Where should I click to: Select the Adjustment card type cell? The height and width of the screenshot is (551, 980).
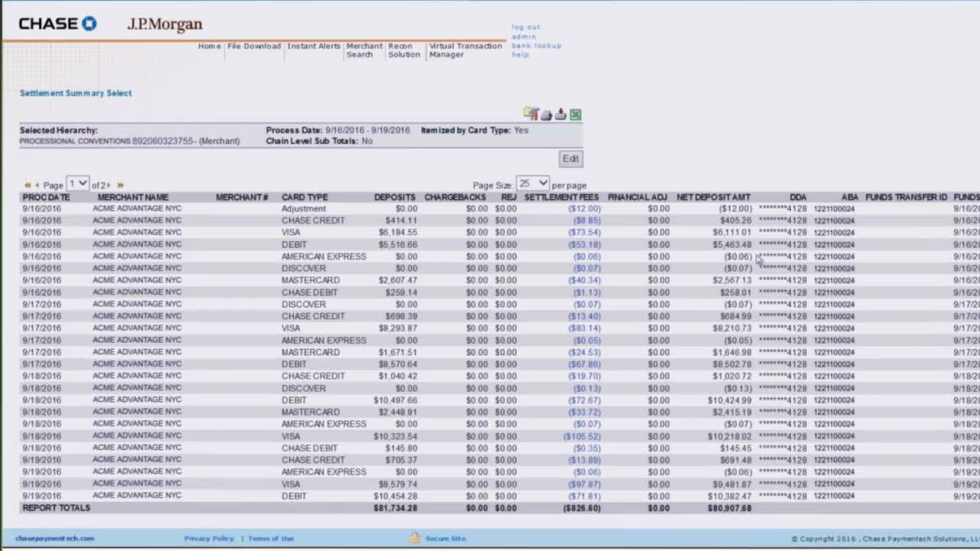coord(303,209)
